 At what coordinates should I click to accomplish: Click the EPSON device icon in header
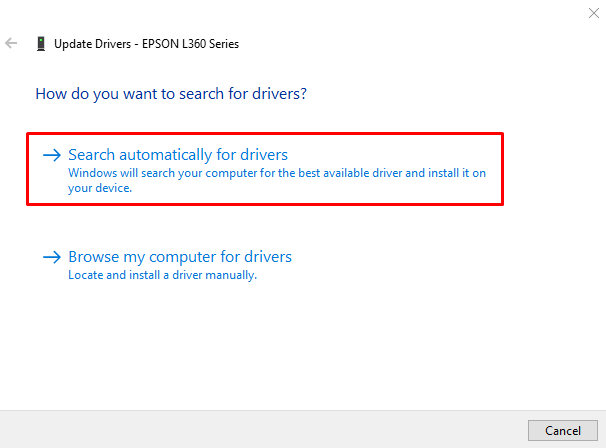[41, 44]
